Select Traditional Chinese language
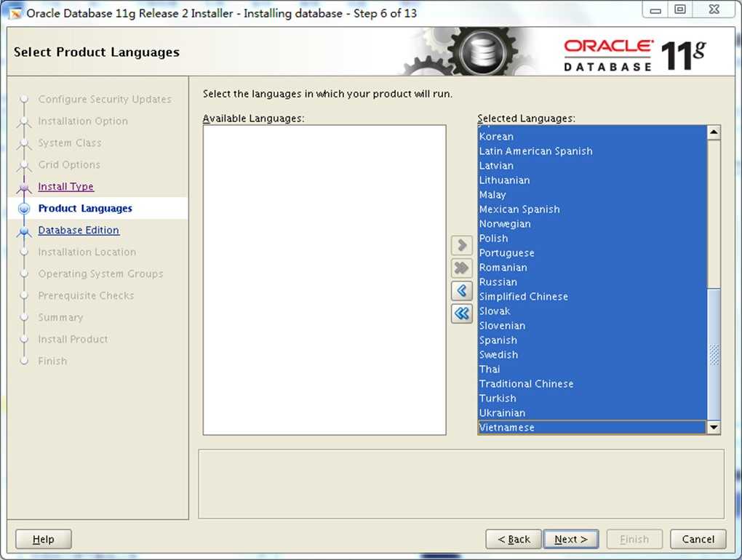742x560 pixels. coord(592,383)
